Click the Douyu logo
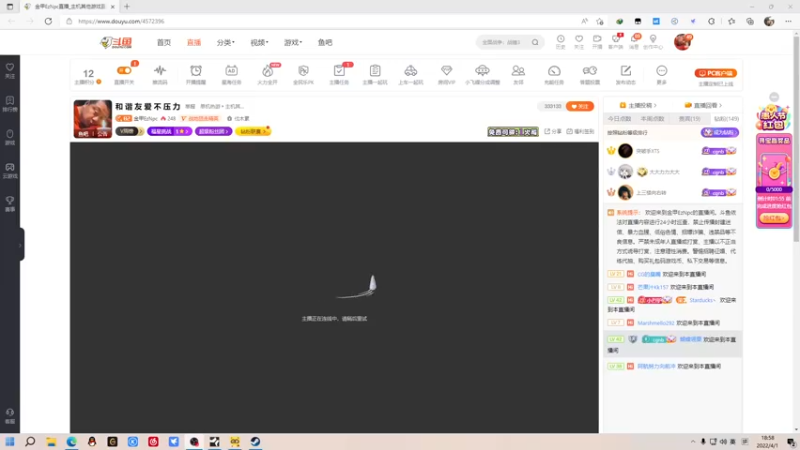 click(116, 42)
